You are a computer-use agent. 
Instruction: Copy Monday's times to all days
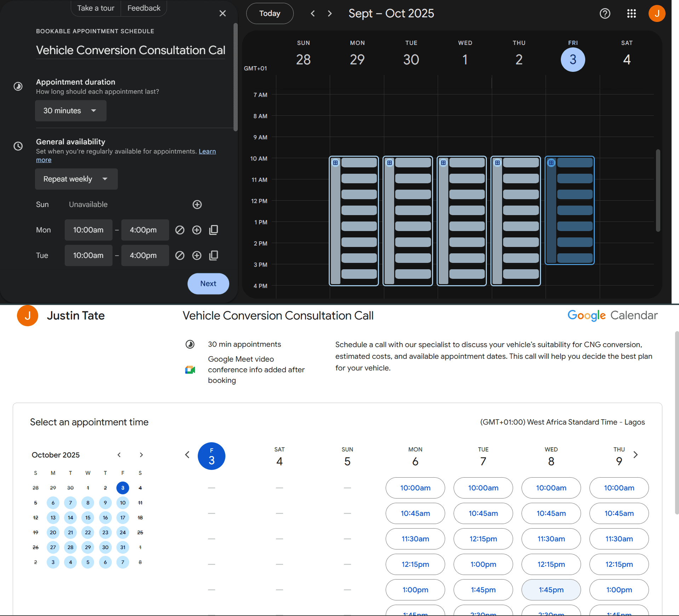coord(214,230)
